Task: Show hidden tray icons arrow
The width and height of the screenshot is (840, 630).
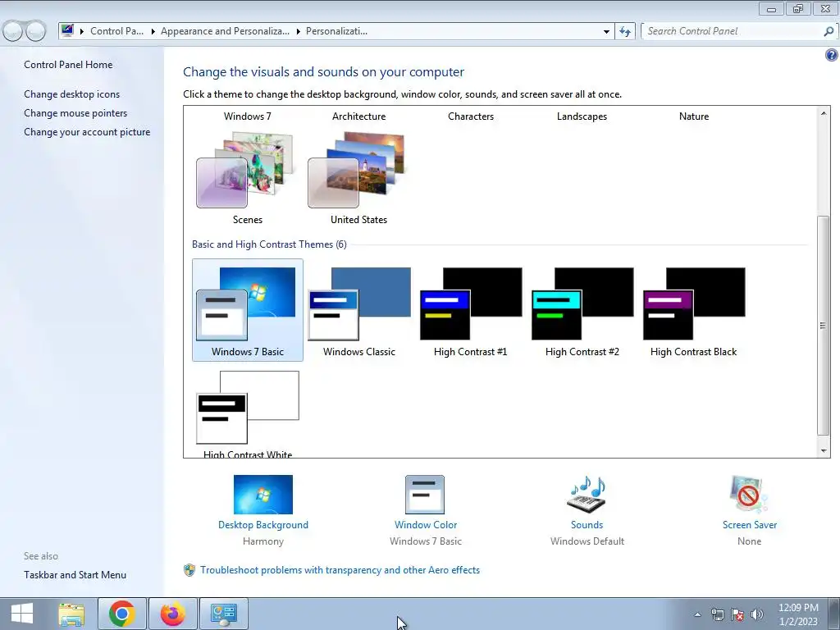Action: pos(697,614)
